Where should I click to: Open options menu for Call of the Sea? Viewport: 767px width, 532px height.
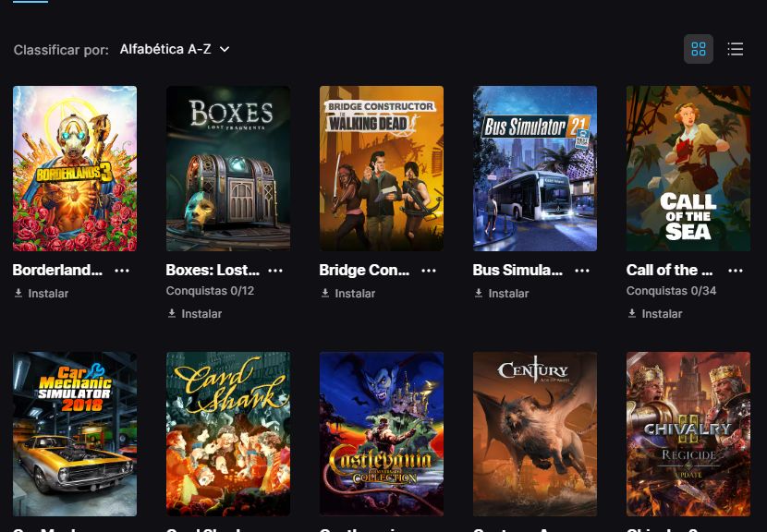click(x=736, y=271)
